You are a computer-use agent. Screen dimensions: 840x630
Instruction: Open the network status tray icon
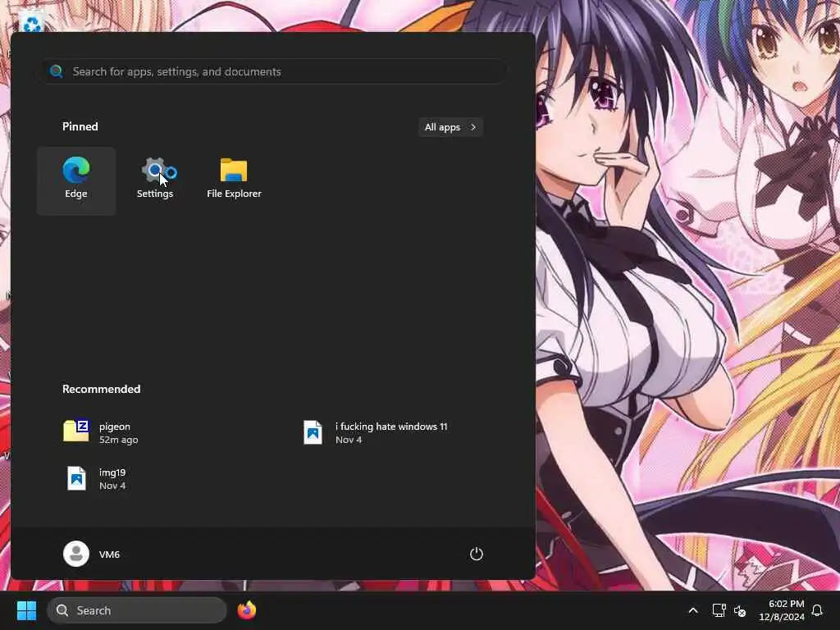pyautogui.click(x=719, y=610)
